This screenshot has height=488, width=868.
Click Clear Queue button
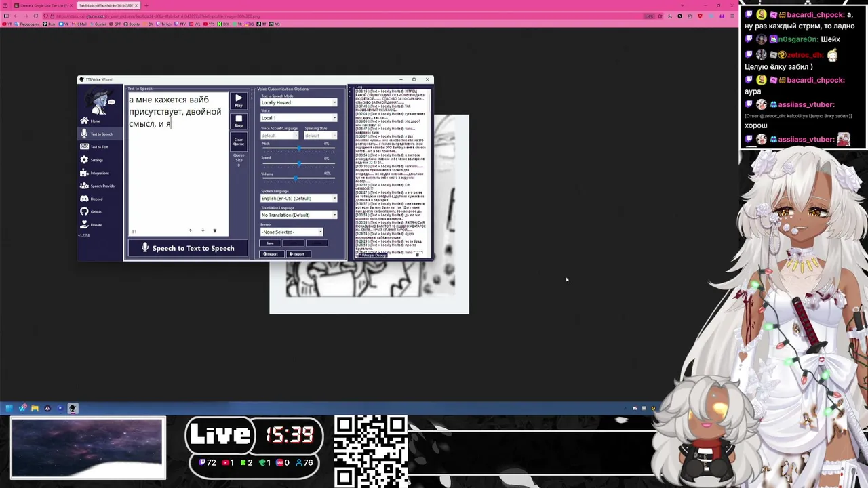point(238,142)
